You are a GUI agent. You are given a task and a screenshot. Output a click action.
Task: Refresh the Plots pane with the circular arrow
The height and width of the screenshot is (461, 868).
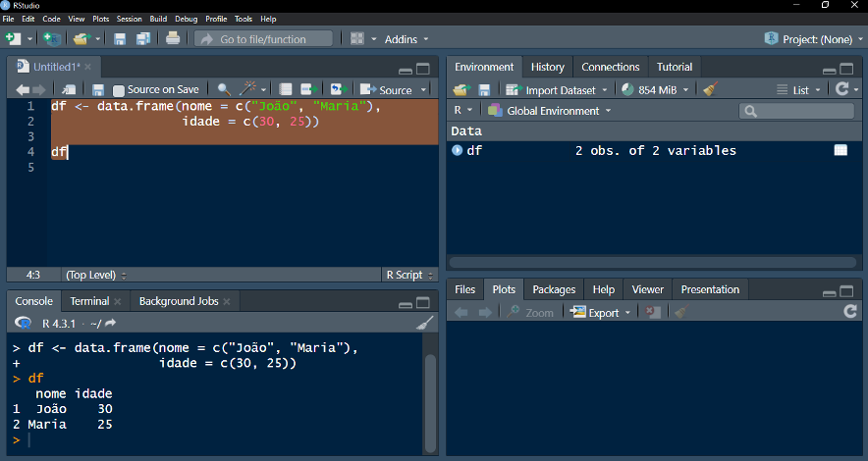[850, 312]
